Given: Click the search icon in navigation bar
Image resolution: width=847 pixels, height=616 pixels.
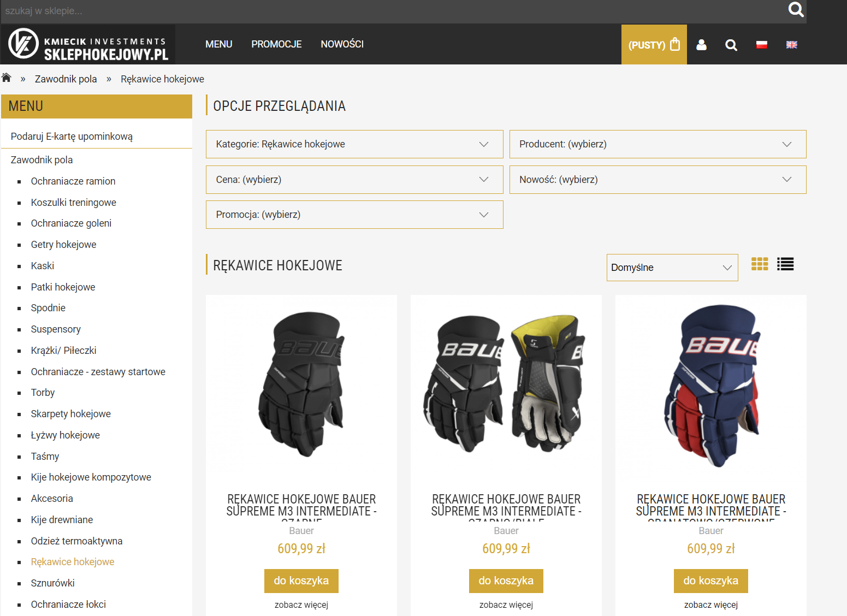Looking at the screenshot, I should click(x=731, y=45).
